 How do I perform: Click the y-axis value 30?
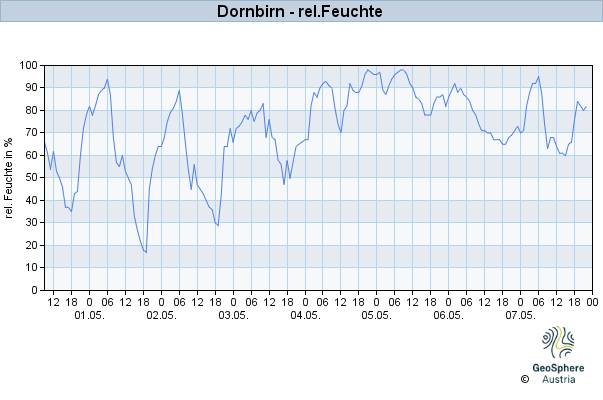pos(32,223)
